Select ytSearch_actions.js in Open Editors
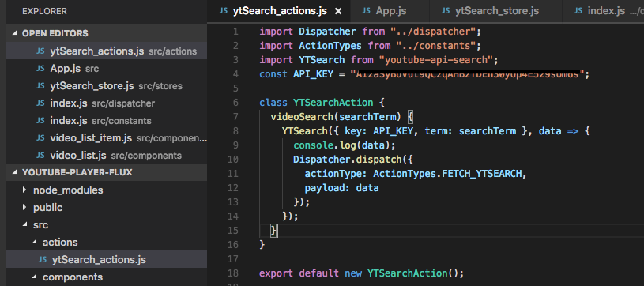The image size is (644, 286). (107, 51)
